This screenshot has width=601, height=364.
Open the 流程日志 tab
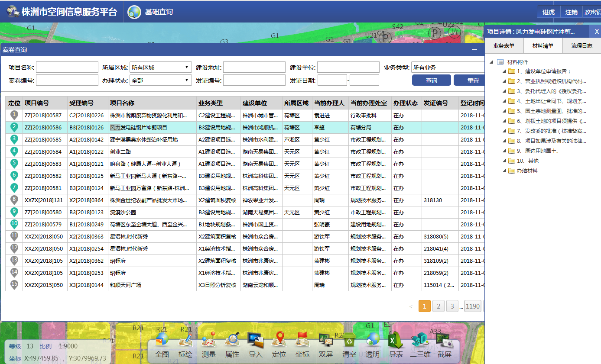click(582, 45)
